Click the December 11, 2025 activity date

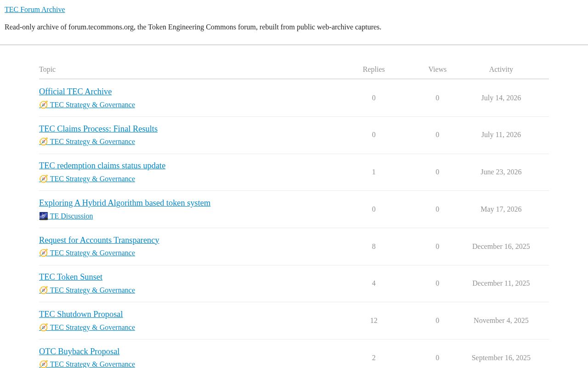click(501, 283)
